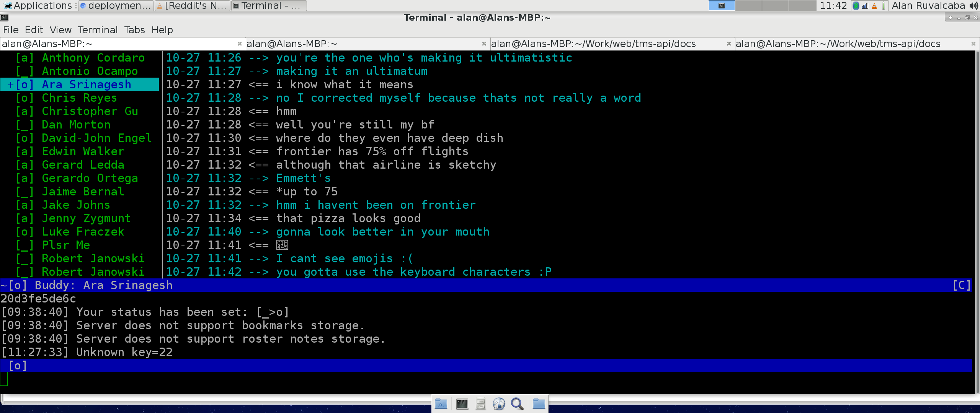Close the second terminal tab
Viewport: 980px width, 413px height.
click(484, 44)
